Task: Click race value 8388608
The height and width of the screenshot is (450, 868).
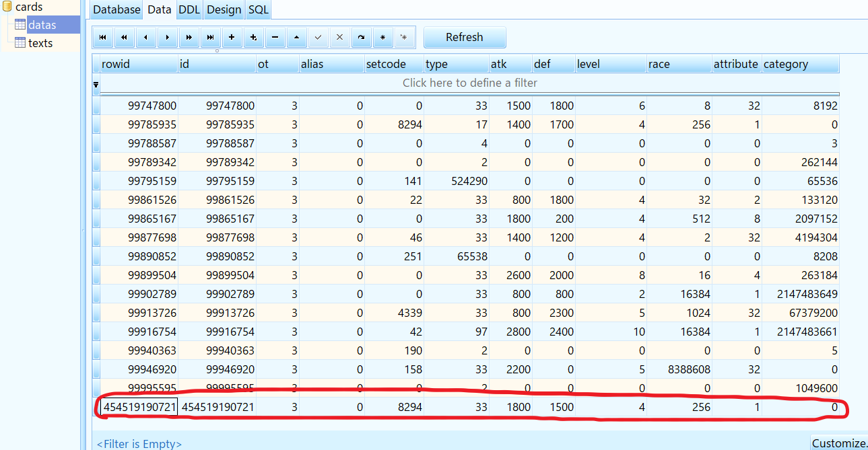Action: coord(679,369)
